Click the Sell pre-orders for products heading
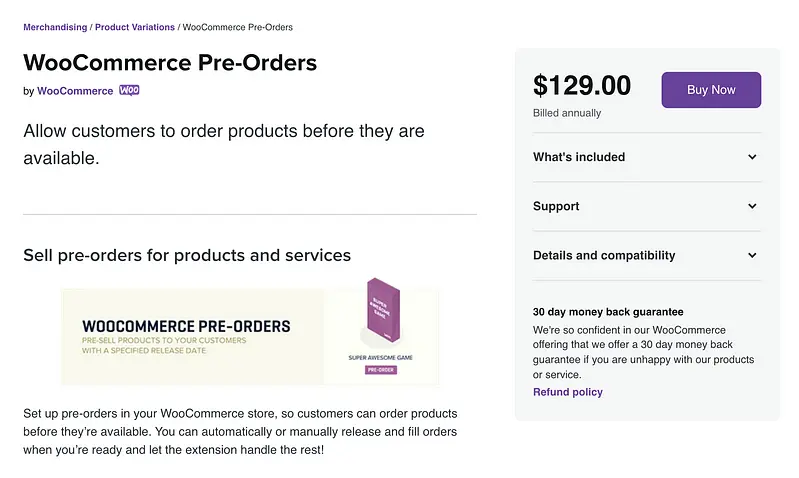The image size is (799, 478). pyautogui.click(x=187, y=255)
